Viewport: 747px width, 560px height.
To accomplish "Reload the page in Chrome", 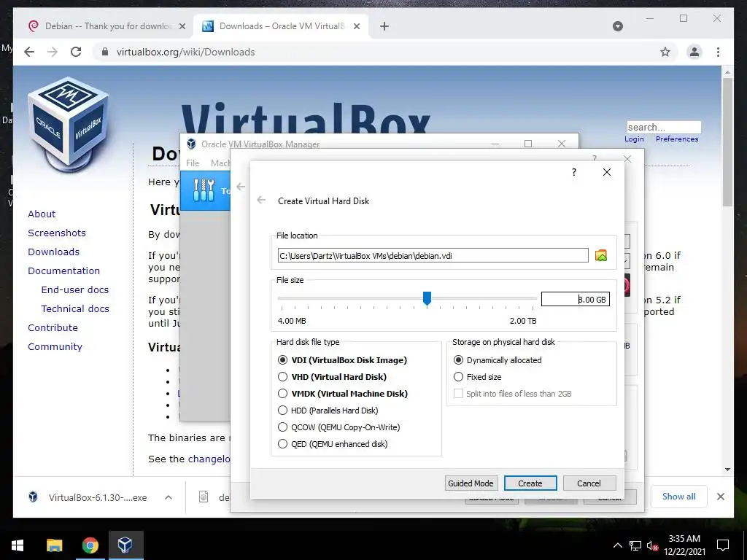I will (x=76, y=52).
